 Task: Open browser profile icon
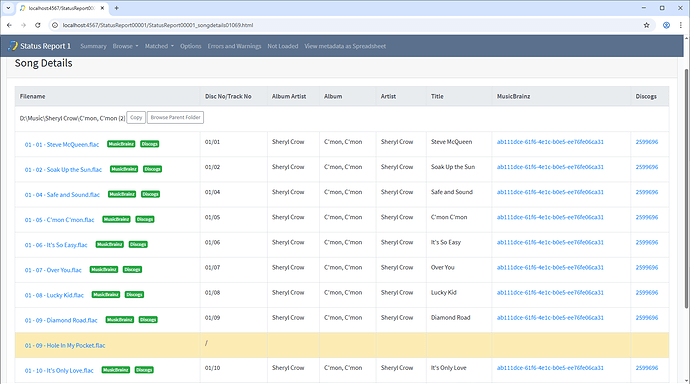coord(666,25)
